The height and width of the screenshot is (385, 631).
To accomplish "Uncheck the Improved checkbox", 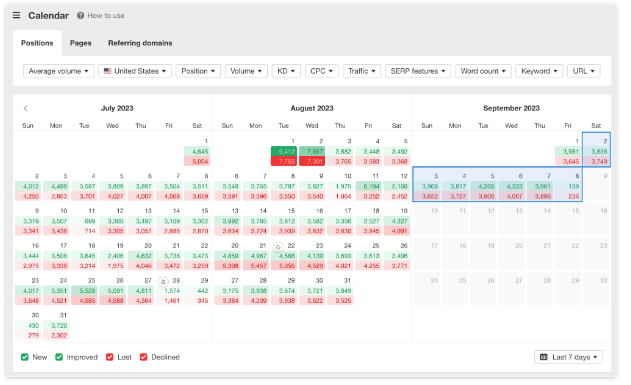I will [x=59, y=357].
